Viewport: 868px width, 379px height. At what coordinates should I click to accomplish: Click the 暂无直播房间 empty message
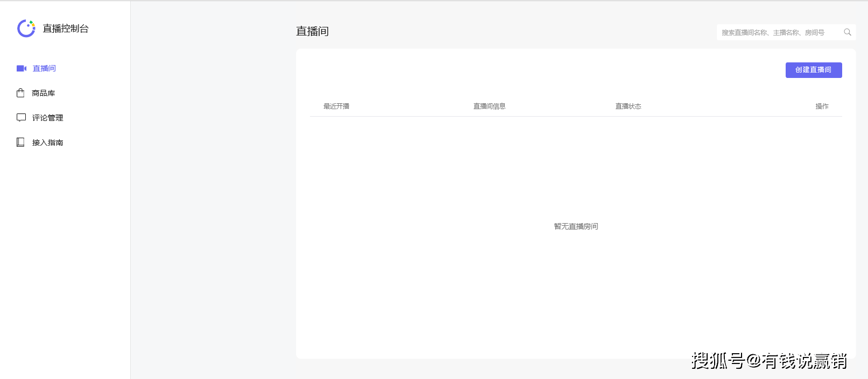(576, 226)
